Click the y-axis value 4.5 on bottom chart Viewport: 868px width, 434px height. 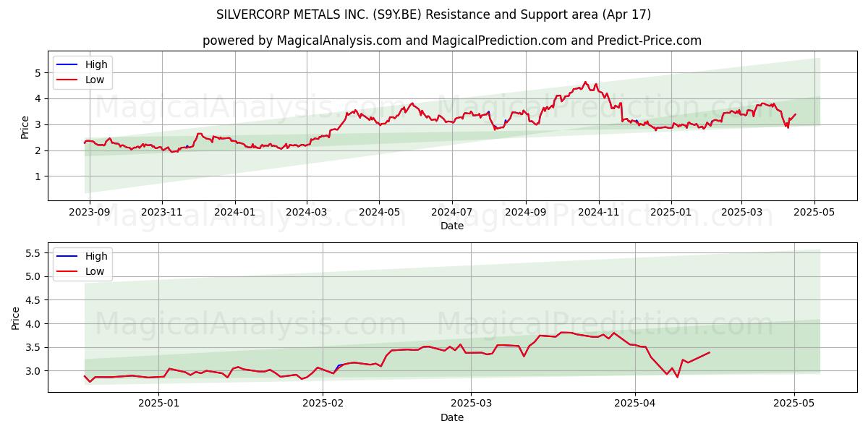[34, 300]
